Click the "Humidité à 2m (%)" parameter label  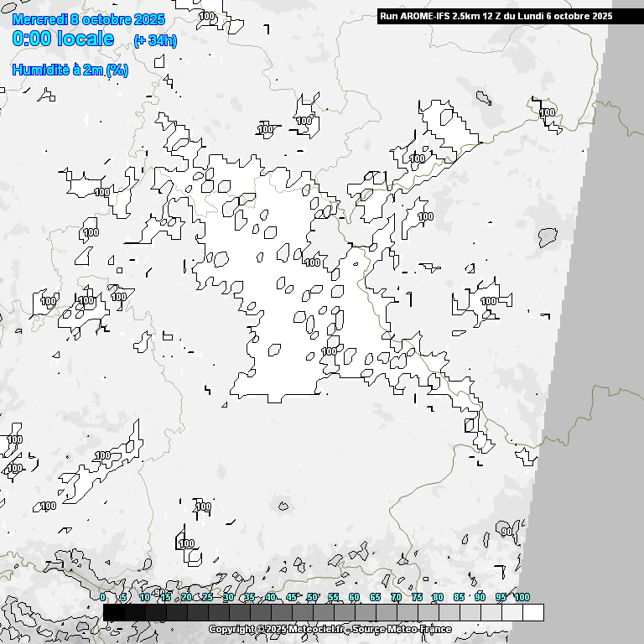tap(70, 70)
